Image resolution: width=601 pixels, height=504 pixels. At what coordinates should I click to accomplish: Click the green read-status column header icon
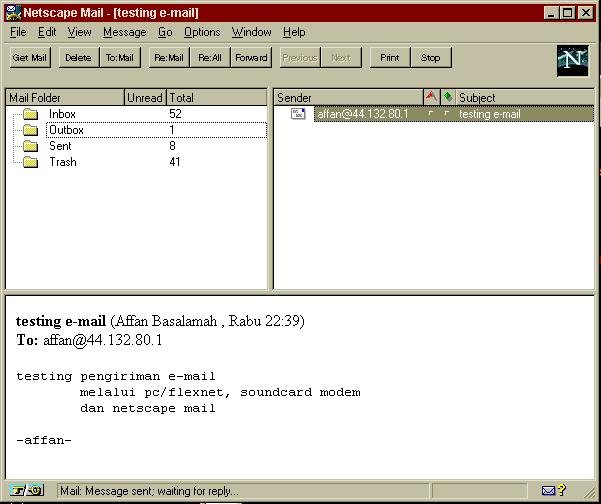[x=447, y=97]
